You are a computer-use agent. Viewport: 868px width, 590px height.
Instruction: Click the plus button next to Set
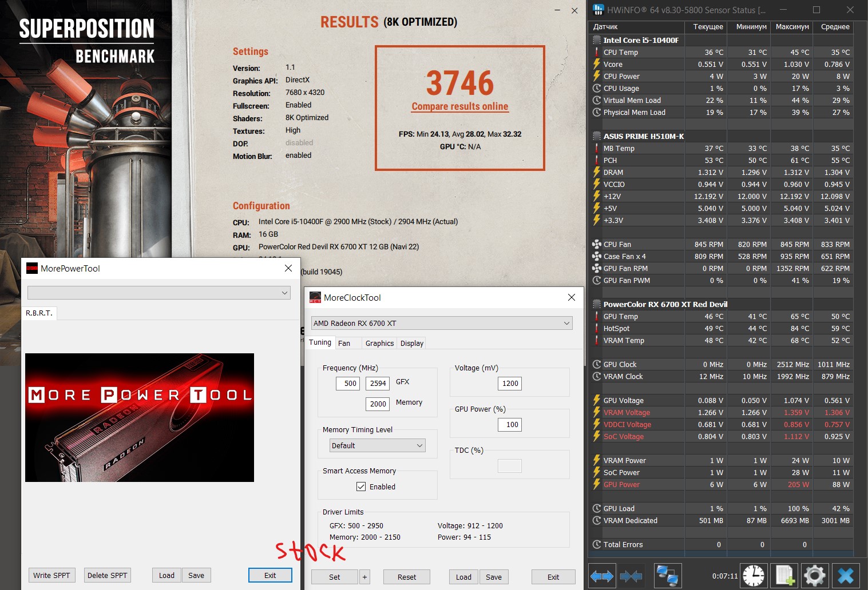point(364,577)
